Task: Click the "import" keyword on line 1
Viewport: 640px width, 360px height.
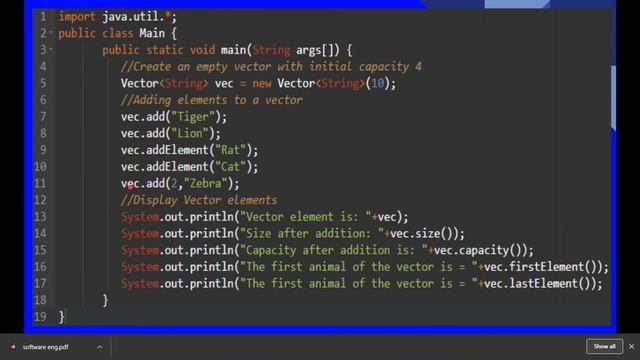Action: tap(77, 17)
